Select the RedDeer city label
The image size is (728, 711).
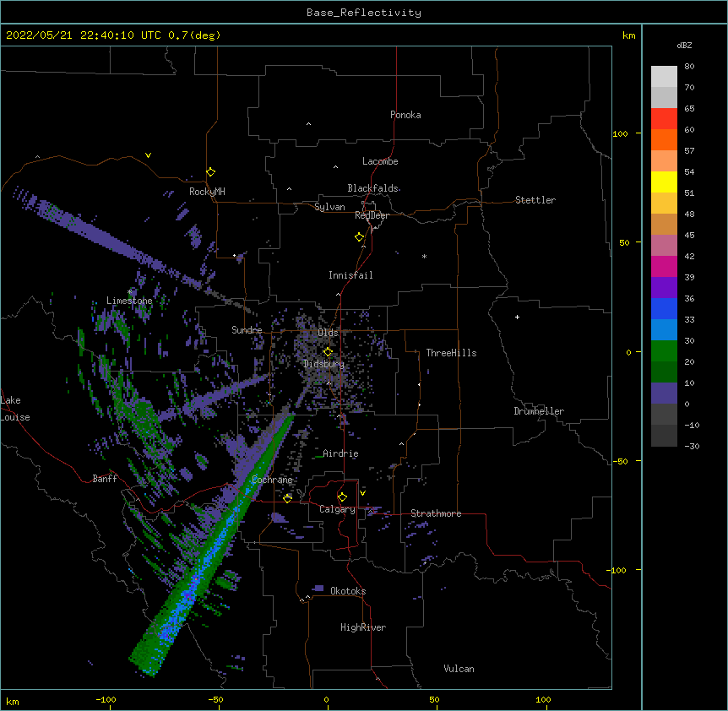coord(372,215)
